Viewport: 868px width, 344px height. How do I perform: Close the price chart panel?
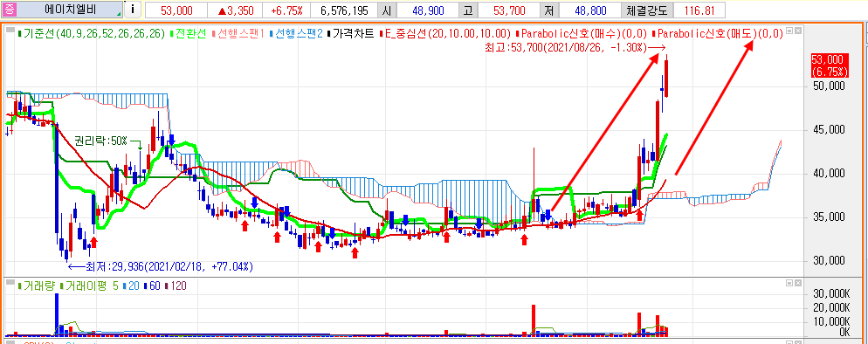(797, 31)
